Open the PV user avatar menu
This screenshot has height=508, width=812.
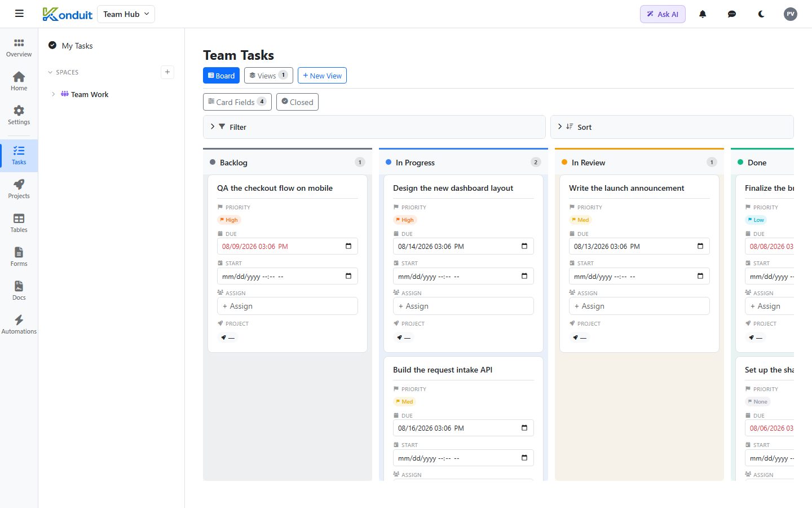(791, 14)
